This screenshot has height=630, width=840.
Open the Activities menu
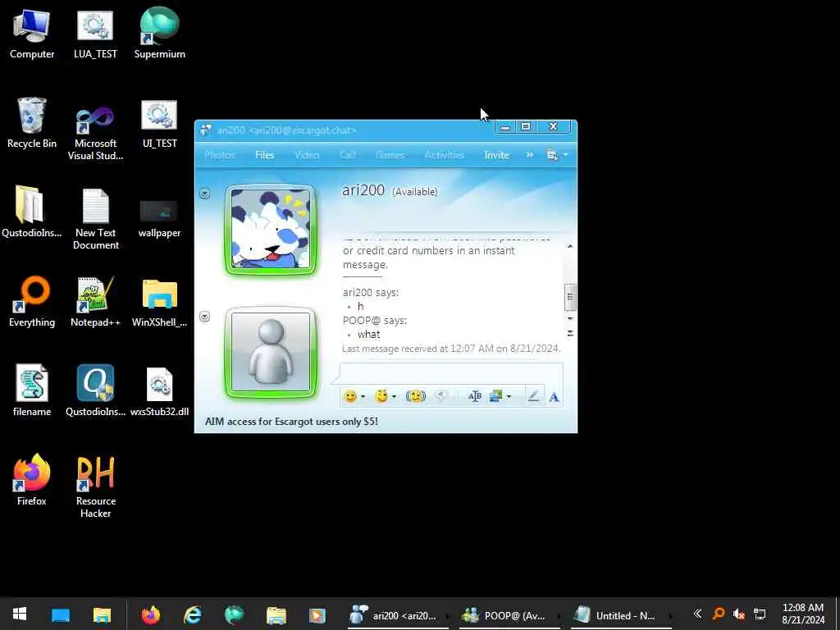(x=445, y=155)
